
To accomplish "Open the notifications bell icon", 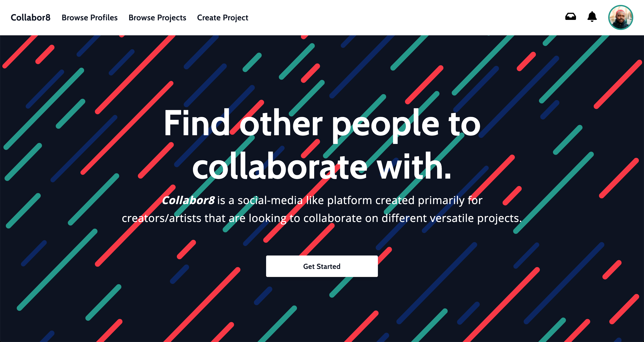I will click(593, 17).
